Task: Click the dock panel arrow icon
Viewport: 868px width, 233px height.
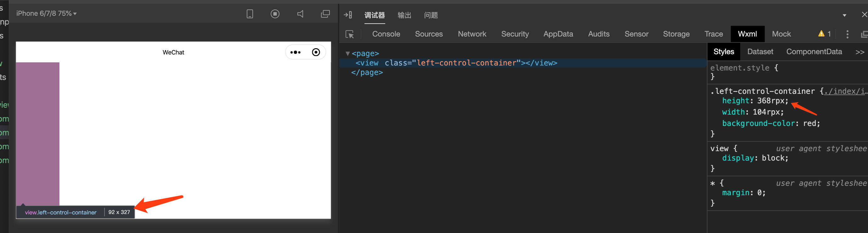Action: click(x=348, y=15)
